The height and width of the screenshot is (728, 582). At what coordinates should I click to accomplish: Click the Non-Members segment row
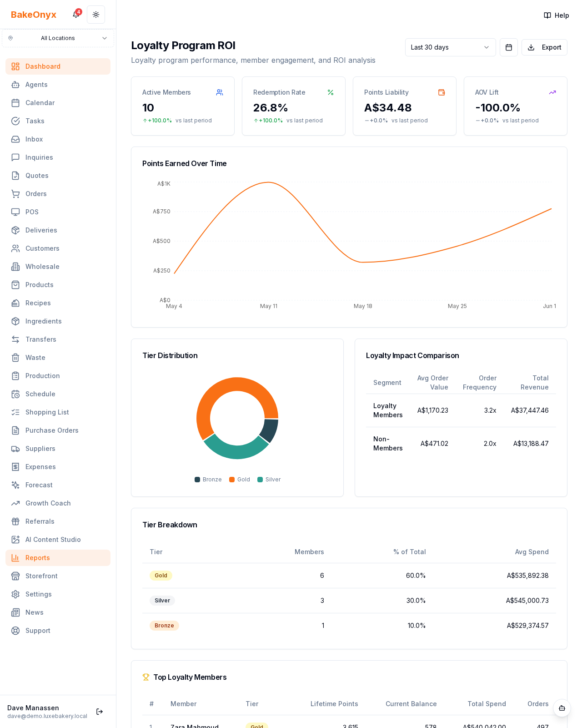[x=461, y=444]
